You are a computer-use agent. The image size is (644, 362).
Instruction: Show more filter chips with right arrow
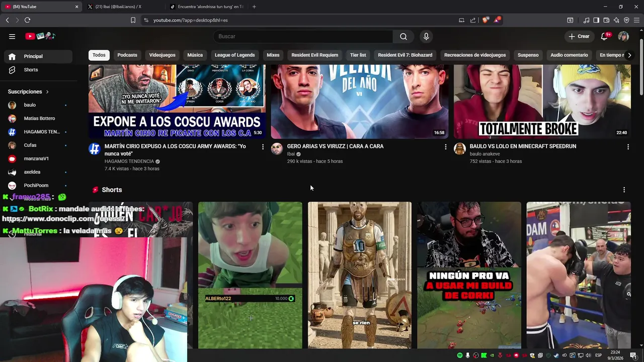[629, 55]
